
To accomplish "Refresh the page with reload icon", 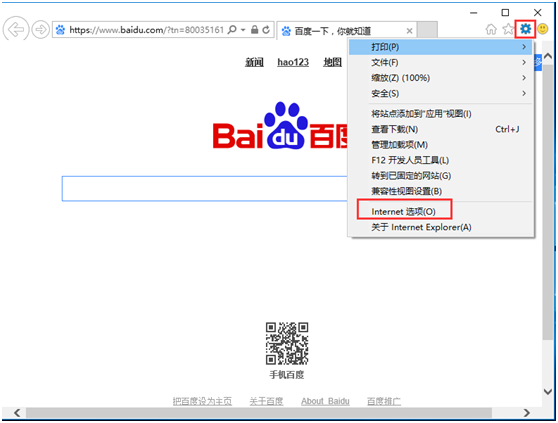I will (x=266, y=30).
